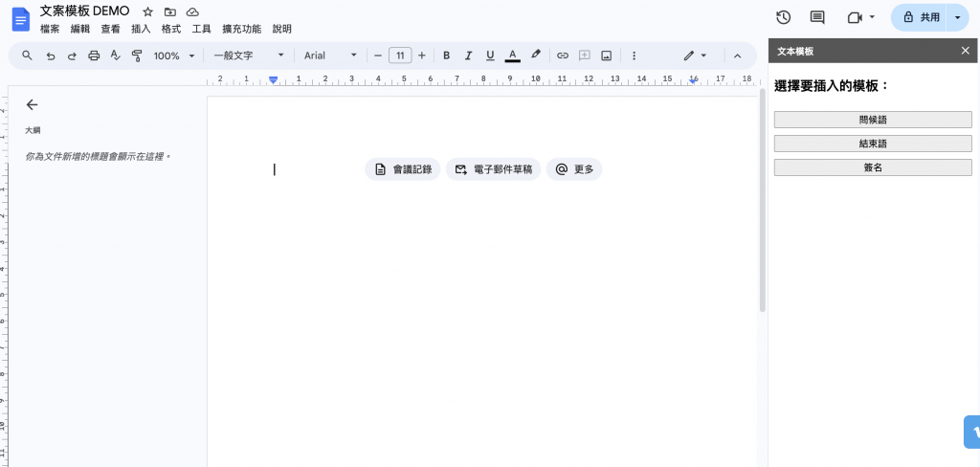Viewport: 980px width, 467px height.
Task: Star the document 文案模板 DEMO
Action: tap(147, 11)
